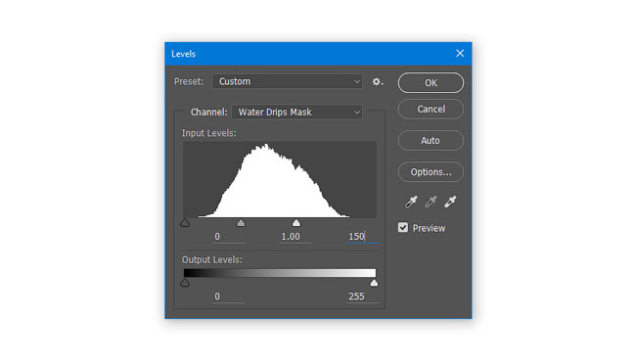Open the Preset dropdown showing Custom
Screen dimensions: 636x364
point(287,81)
